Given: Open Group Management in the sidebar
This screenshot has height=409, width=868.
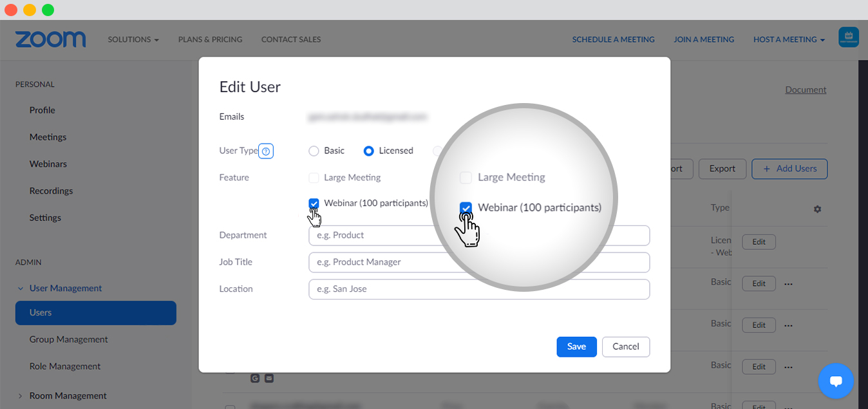Looking at the screenshot, I should coord(69,339).
